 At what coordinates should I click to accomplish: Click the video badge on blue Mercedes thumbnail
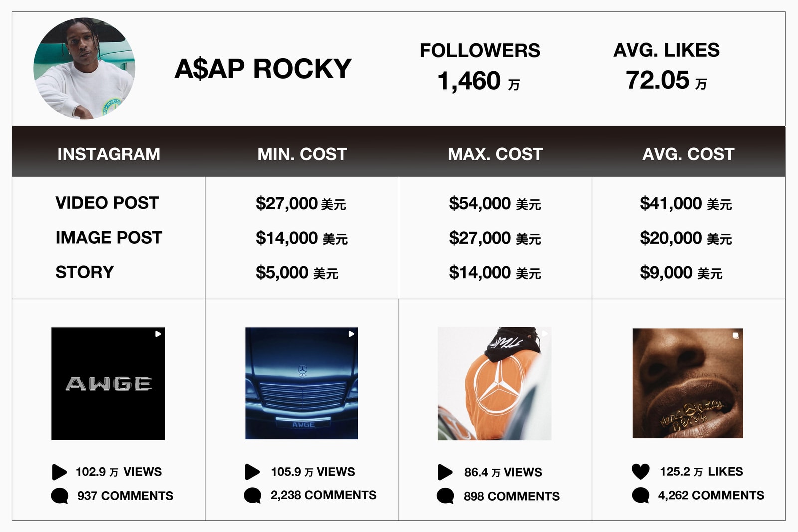pyautogui.click(x=351, y=334)
